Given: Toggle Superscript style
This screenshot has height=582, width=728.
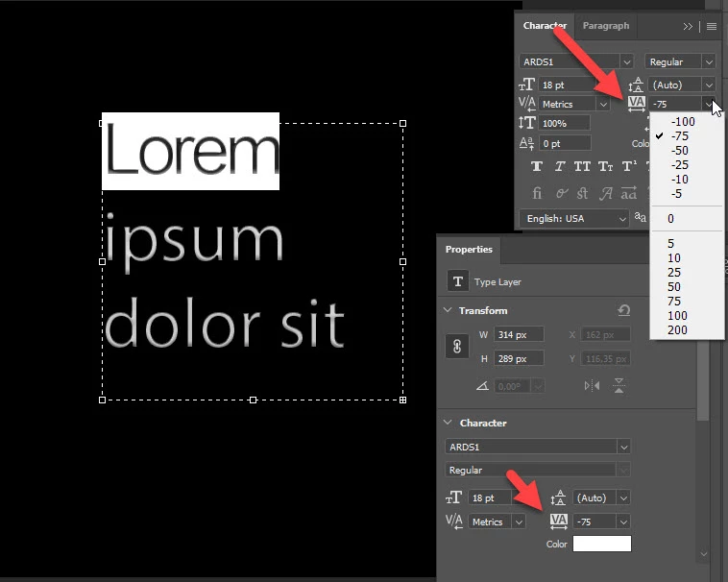Looking at the screenshot, I should point(629,166).
